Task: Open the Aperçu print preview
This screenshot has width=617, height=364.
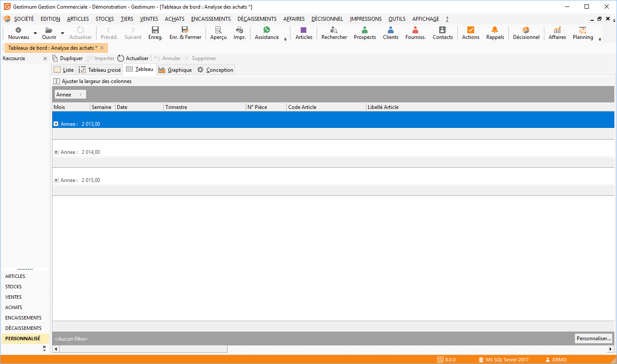Action: click(x=219, y=33)
